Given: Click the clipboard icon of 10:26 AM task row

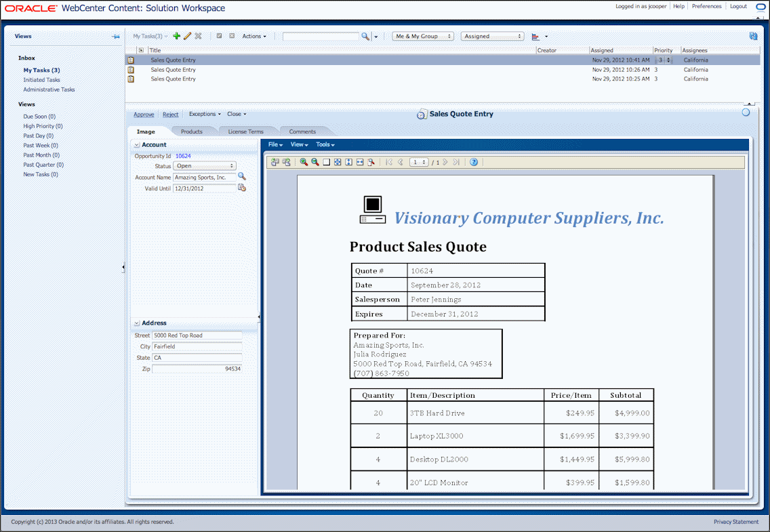Looking at the screenshot, I should tap(131, 70).
